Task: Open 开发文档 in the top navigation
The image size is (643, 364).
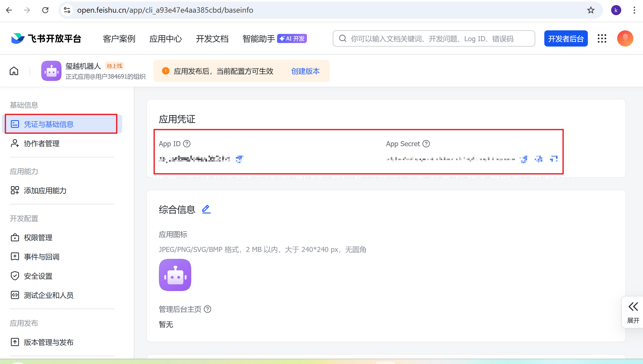Action: [x=212, y=39]
